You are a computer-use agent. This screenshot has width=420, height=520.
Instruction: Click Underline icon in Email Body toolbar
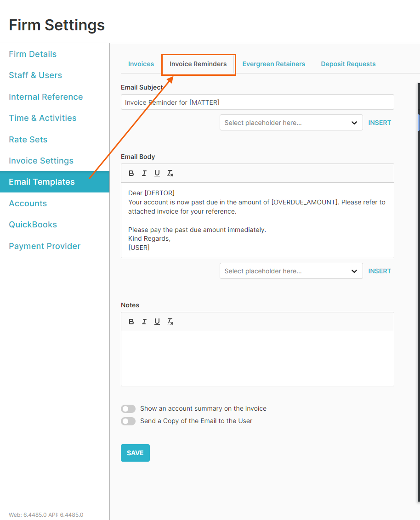point(157,173)
